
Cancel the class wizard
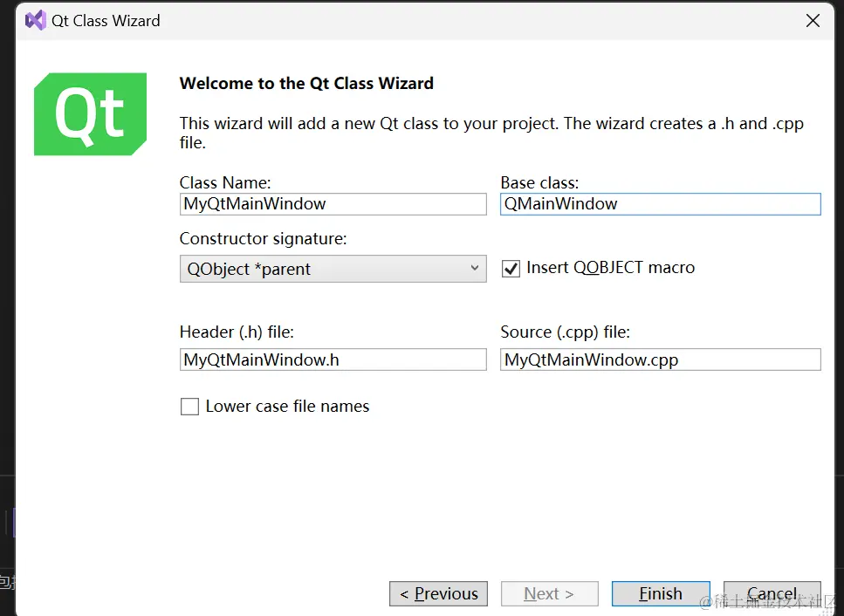[x=772, y=593]
